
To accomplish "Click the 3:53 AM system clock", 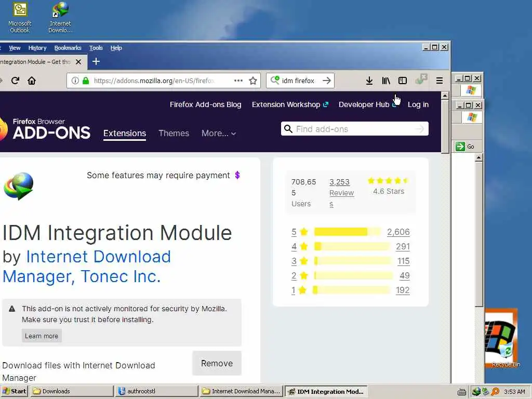I will click(x=514, y=392).
